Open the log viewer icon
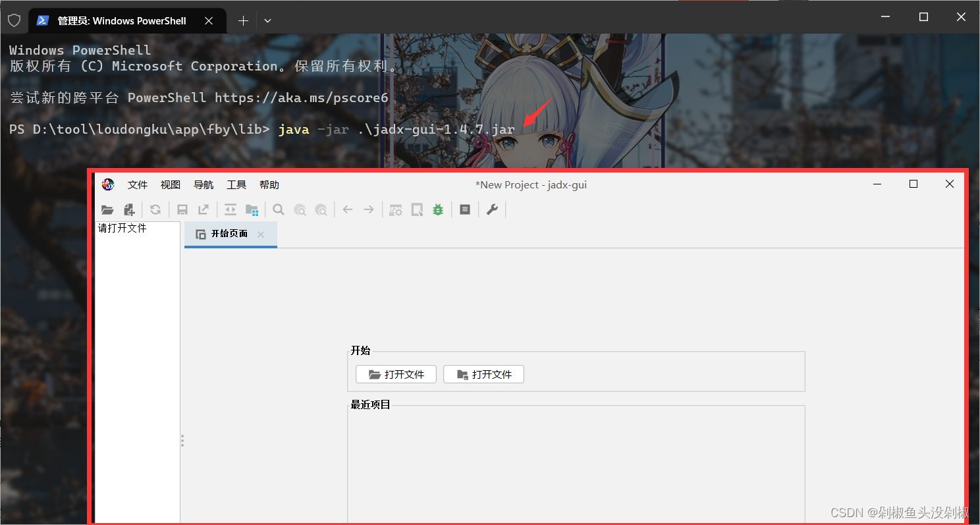The image size is (980, 525). (465, 210)
